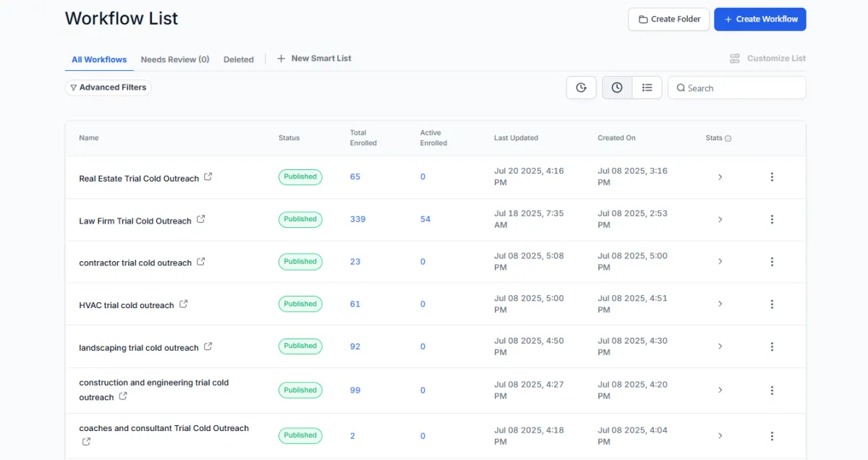This screenshot has width=868, height=460.
Task: Click Jul 18 2025, 7:35 AM date cell
Action: point(529,219)
